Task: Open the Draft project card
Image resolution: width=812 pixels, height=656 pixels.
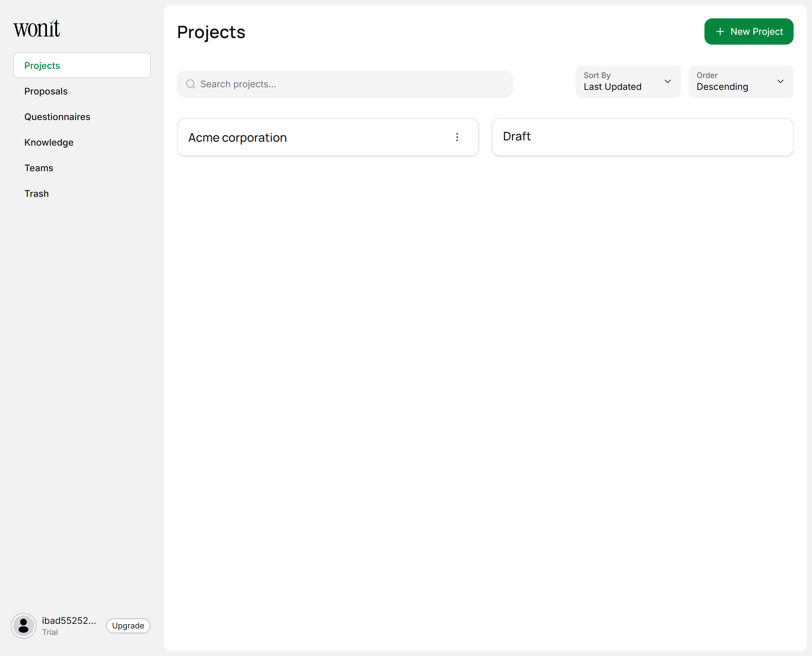Action: tap(642, 137)
